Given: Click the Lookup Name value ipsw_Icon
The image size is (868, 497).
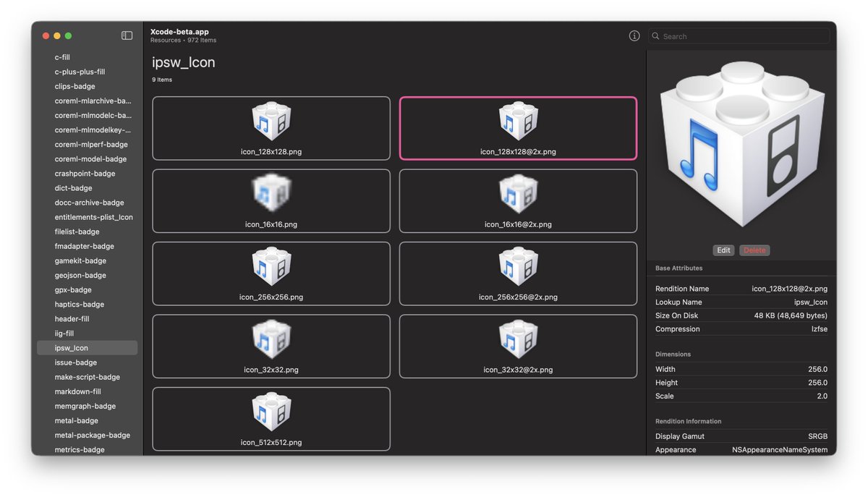Looking at the screenshot, I should click(x=811, y=302).
